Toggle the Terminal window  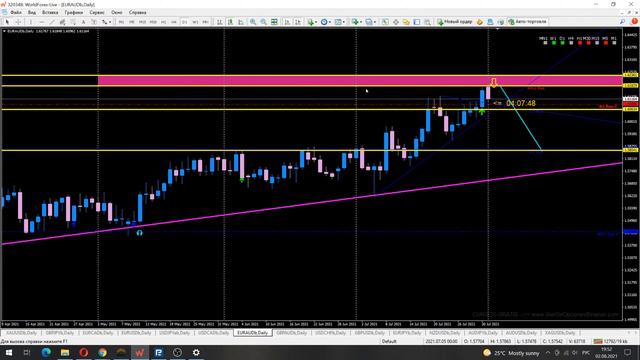417,22
